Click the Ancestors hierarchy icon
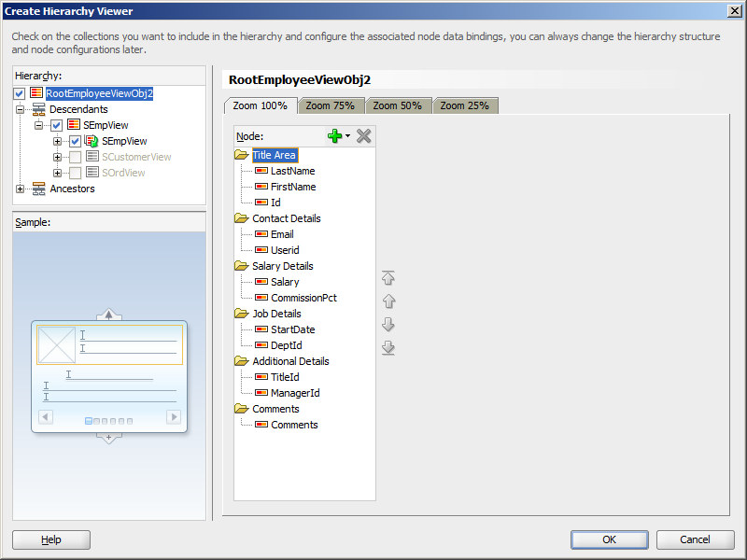747x560 pixels. 38,189
